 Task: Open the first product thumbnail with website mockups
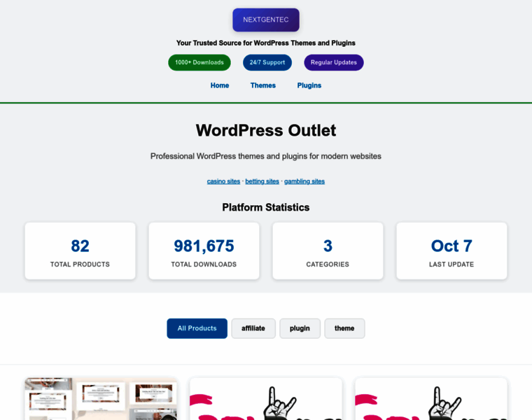(101, 399)
